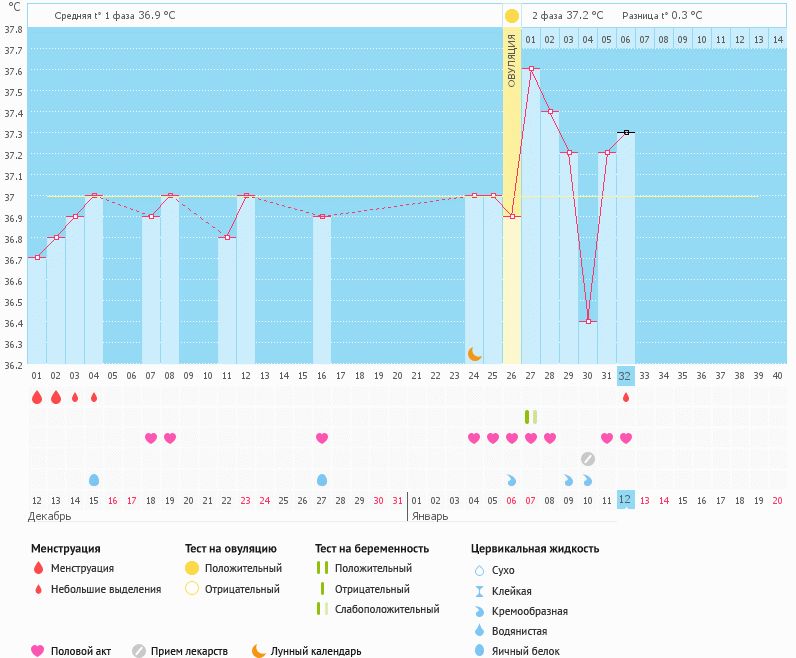Click the orange lunar calendar moon on day 24

click(475, 353)
